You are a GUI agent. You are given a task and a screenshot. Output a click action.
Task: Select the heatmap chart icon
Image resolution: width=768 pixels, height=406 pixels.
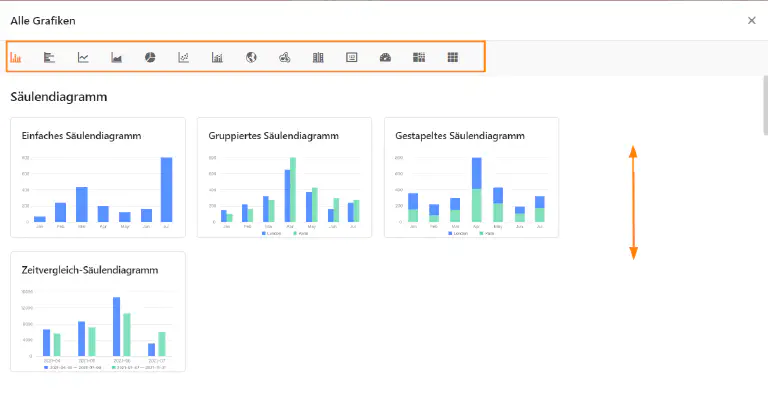[x=419, y=57]
